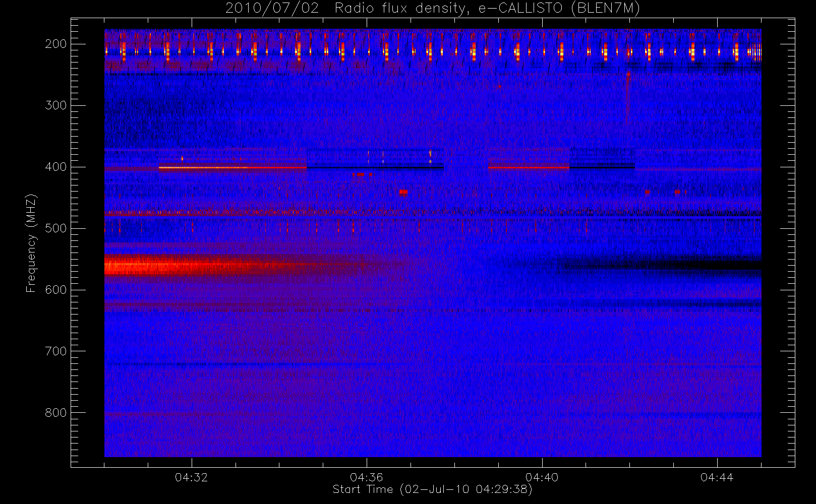This screenshot has height=504, width=816.
Task: Click the 500 frequency axis label
Action: (x=56, y=228)
